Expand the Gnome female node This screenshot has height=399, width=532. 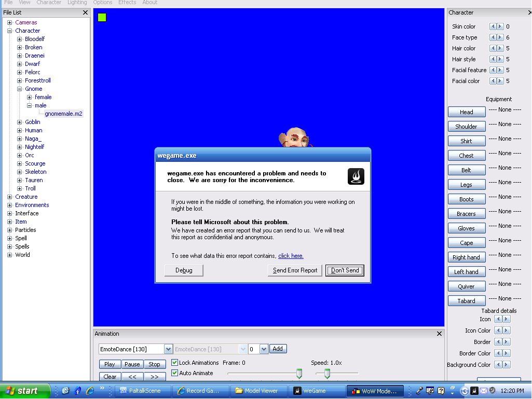[29, 97]
